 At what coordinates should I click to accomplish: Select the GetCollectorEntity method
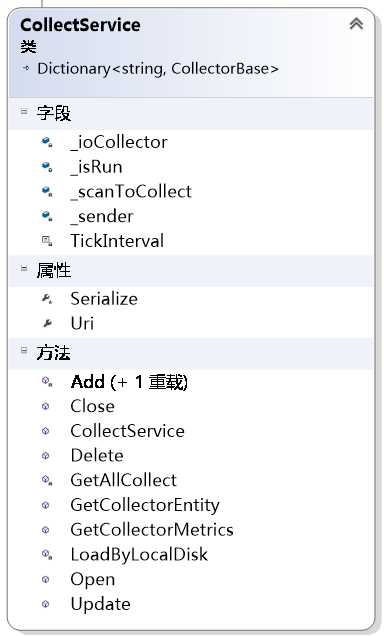click(x=145, y=505)
